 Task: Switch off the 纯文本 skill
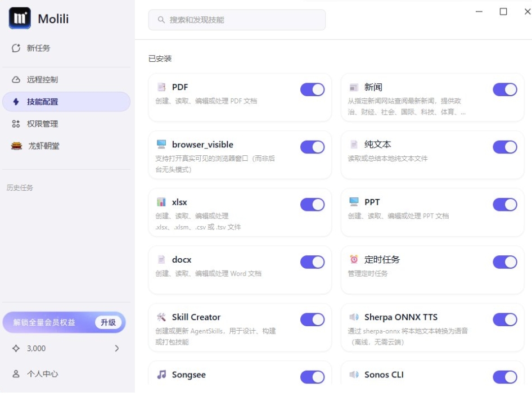click(505, 147)
